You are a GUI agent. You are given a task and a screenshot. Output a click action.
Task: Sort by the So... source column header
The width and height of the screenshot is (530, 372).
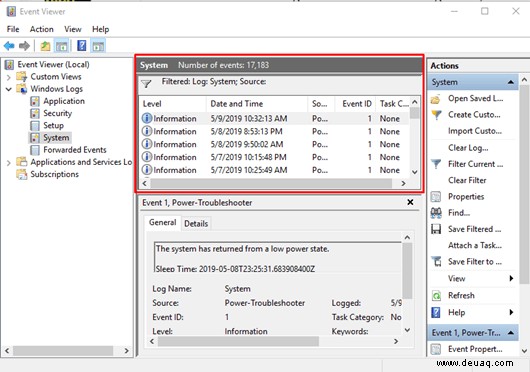pos(321,104)
